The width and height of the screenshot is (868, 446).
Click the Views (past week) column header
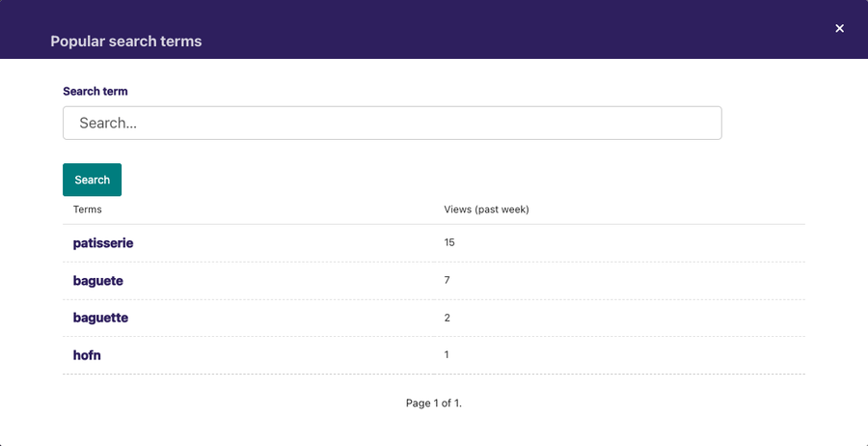(x=486, y=209)
